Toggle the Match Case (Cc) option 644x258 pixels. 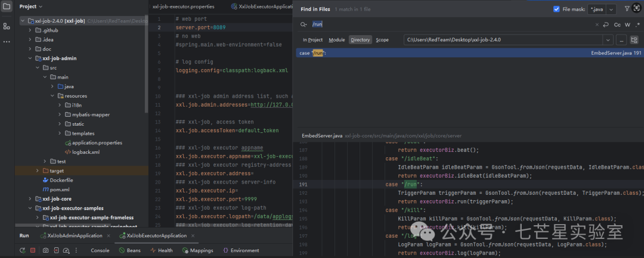(617, 24)
